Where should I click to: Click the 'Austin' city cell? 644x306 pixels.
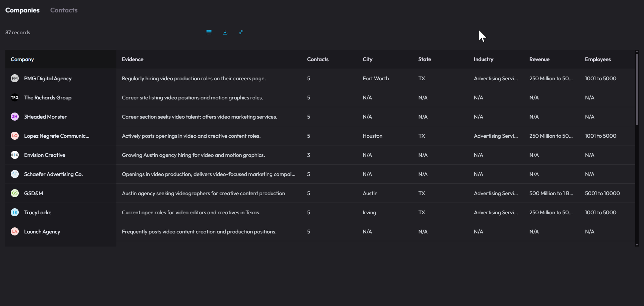tap(370, 193)
